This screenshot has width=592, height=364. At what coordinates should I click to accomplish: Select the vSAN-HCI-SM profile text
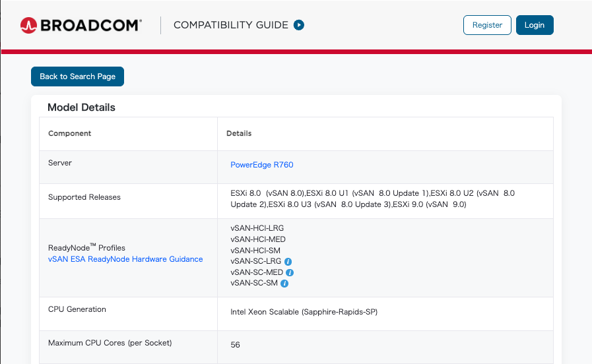tap(255, 250)
